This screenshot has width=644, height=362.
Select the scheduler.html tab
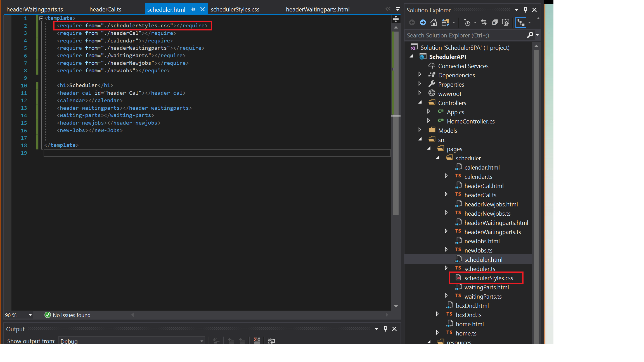166,10
